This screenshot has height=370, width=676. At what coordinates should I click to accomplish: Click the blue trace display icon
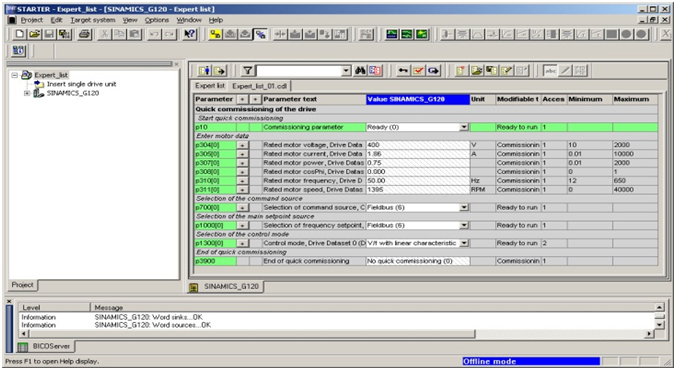point(391,34)
